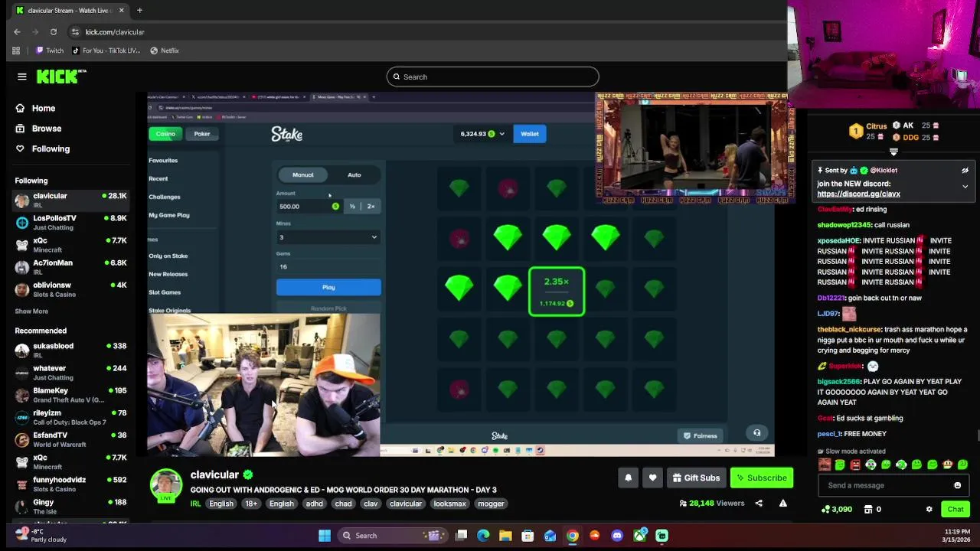Open the Twitch bookmark
This screenshot has width=980, height=551.
point(50,51)
